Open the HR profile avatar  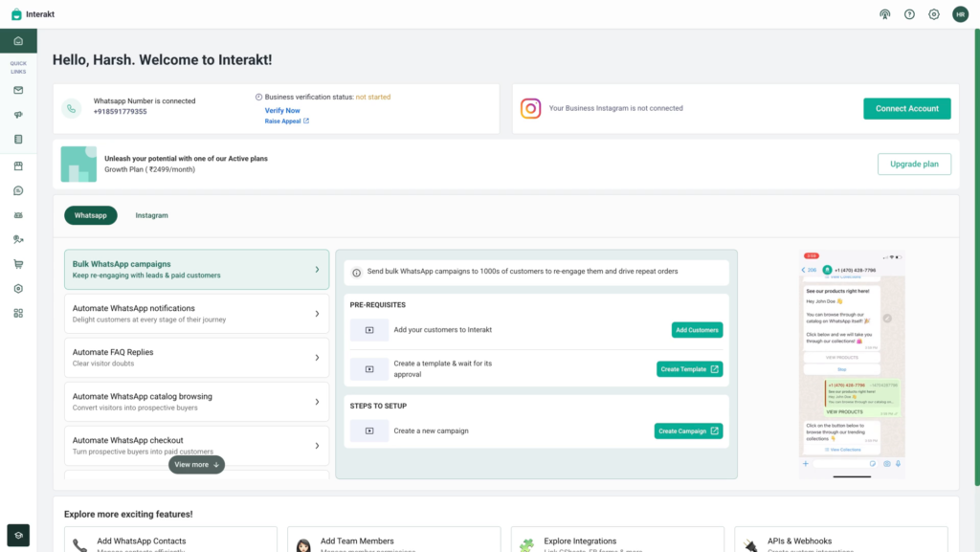961,14
